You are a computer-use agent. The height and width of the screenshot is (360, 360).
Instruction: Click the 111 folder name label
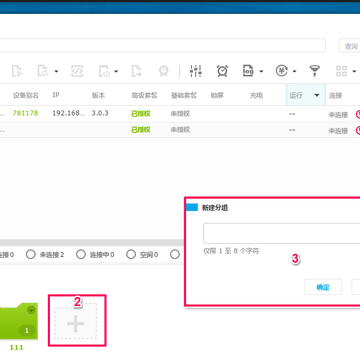click(16, 347)
